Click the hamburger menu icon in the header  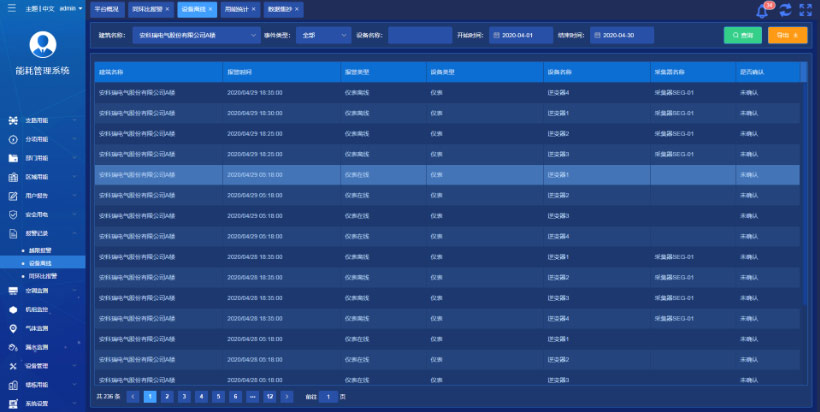tap(11, 8)
